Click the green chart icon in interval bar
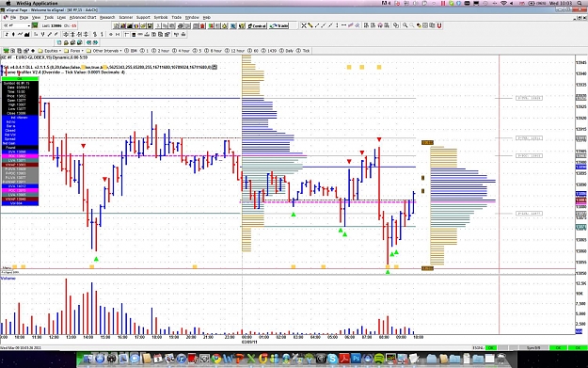 6,51
